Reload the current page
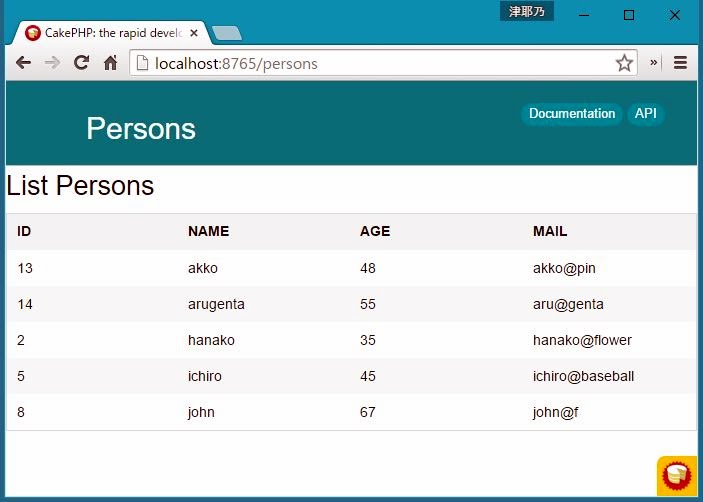The image size is (703, 502). point(82,63)
